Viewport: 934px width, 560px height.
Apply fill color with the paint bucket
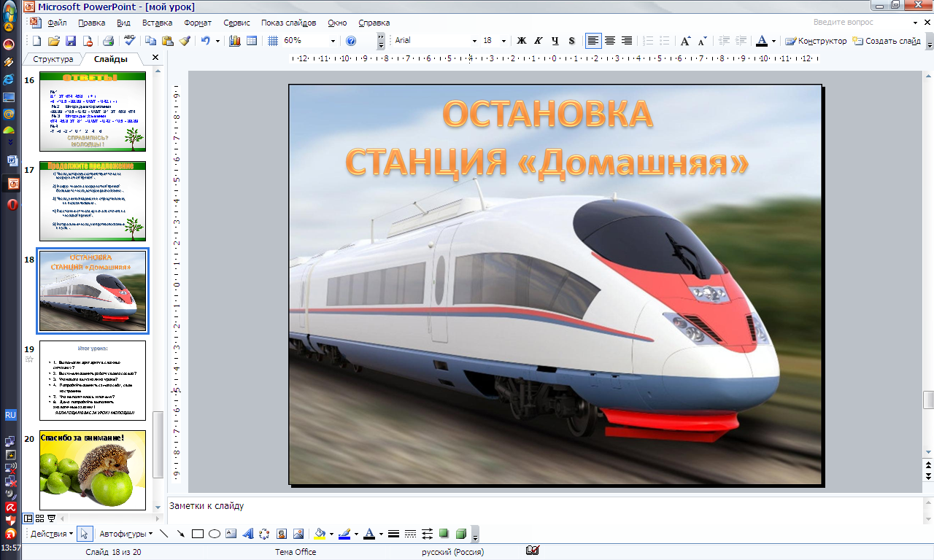(x=319, y=534)
